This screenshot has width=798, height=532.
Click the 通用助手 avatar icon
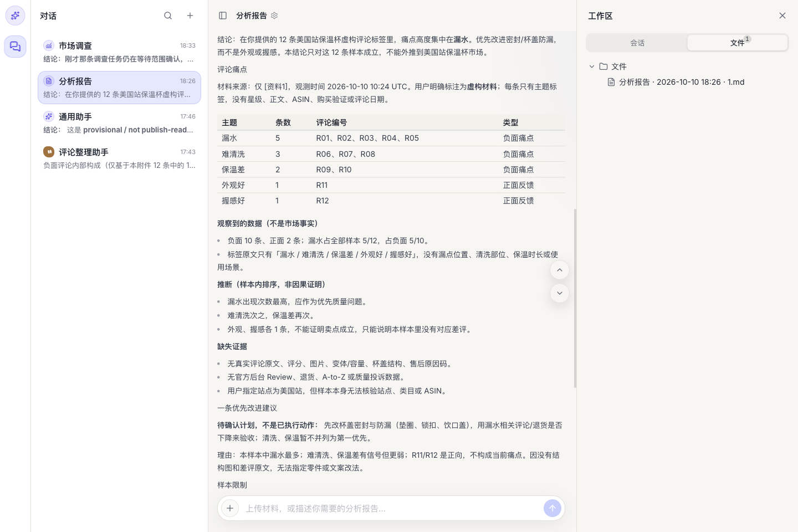(x=49, y=116)
